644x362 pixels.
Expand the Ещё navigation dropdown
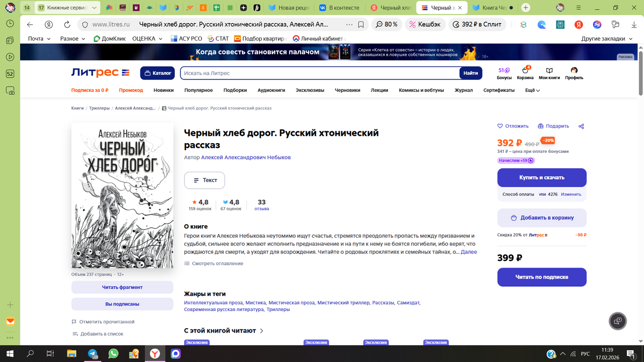[531, 90]
